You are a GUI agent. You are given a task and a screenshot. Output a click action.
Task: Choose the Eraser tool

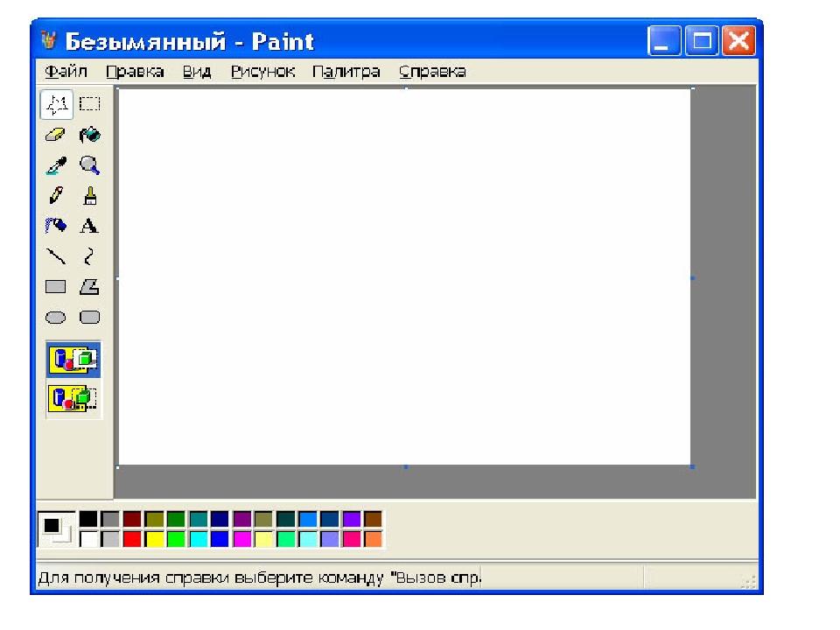pos(57,135)
